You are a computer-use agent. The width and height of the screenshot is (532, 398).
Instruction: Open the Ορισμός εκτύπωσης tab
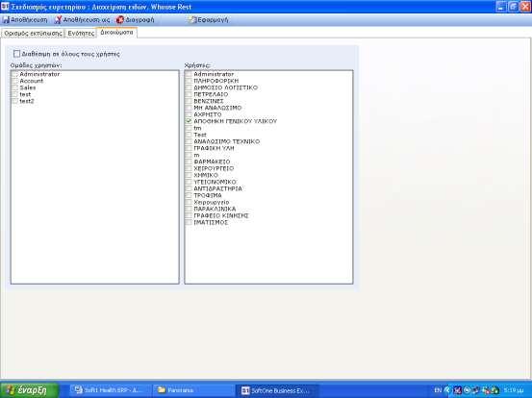pos(33,34)
